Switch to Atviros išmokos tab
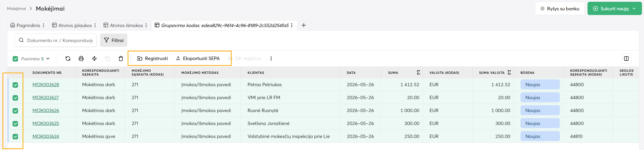This screenshot has height=150, width=644. tap(123, 25)
